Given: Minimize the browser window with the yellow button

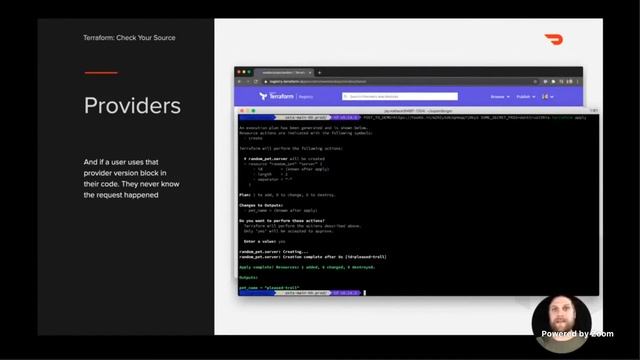Looking at the screenshot, I should tap(244, 72).
